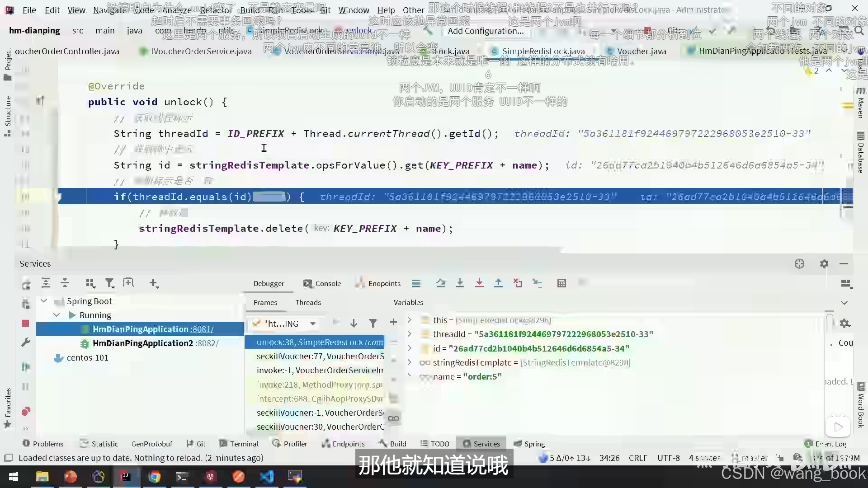
Task: Open View Breakpoints red circles icon
Action: [x=26, y=411]
